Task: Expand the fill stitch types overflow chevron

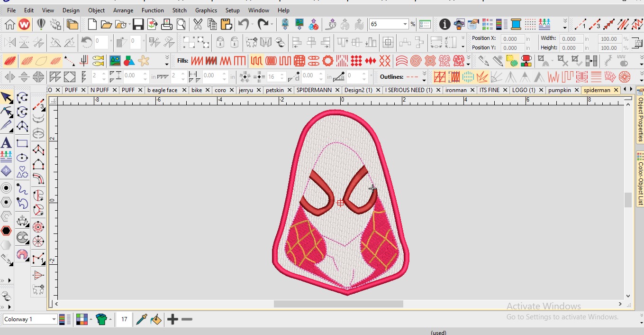Action: click(468, 61)
